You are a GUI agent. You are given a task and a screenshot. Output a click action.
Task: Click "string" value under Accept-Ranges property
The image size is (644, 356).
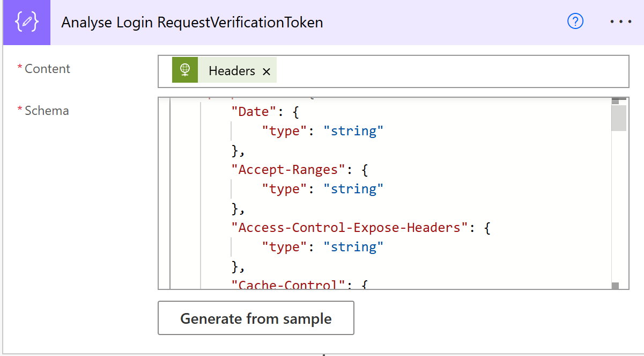pyautogui.click(x=353, y=189)
